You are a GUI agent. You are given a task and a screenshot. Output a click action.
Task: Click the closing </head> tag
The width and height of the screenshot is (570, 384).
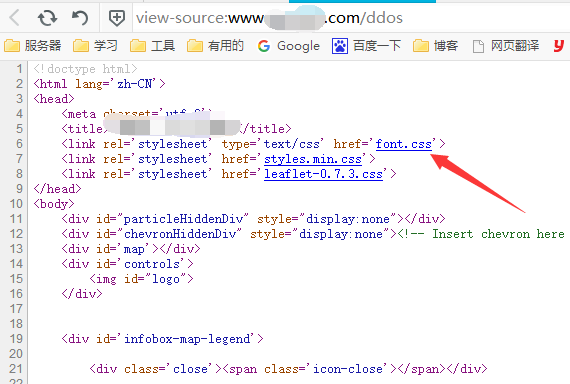point(57,189)
